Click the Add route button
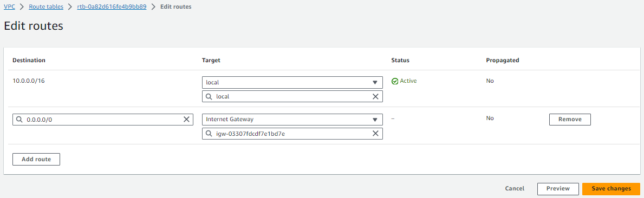 click(36, 159)
